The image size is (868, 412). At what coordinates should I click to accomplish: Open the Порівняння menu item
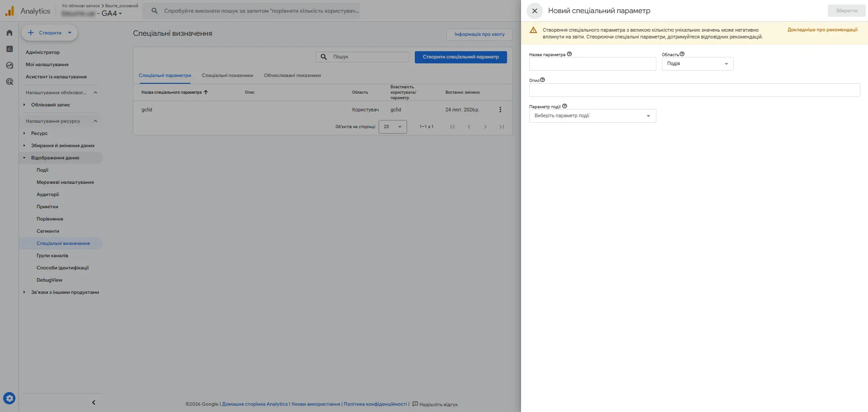tap(50, 219)
